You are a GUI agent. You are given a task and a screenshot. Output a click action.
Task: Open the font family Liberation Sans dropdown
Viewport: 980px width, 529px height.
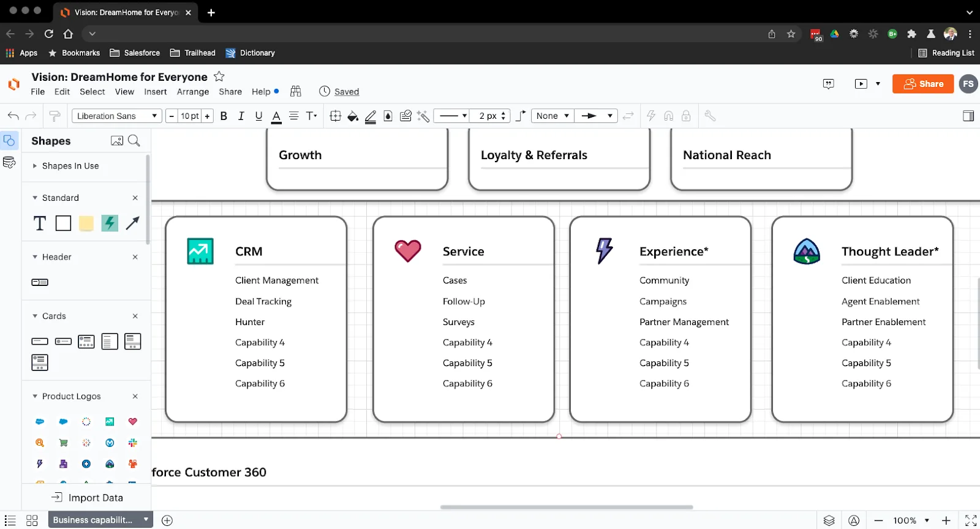pyautogui.click(x=116, y=116)
